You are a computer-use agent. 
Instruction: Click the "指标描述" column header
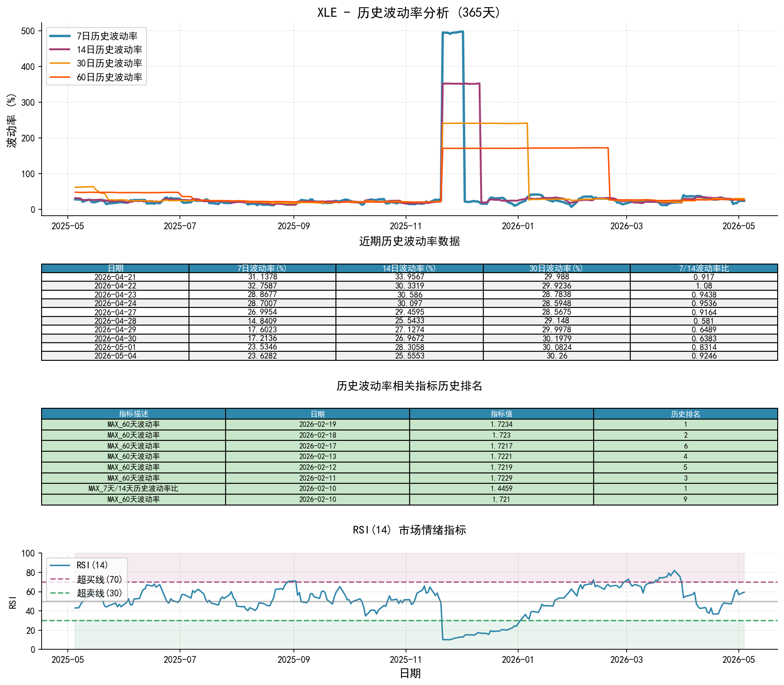pos(134,414)
